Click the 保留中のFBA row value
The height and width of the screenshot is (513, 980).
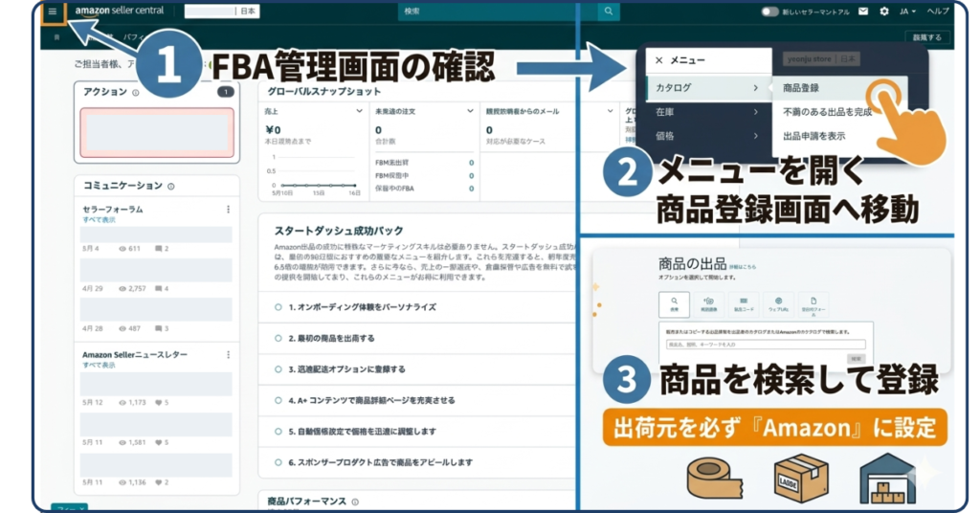click(471, 189)
